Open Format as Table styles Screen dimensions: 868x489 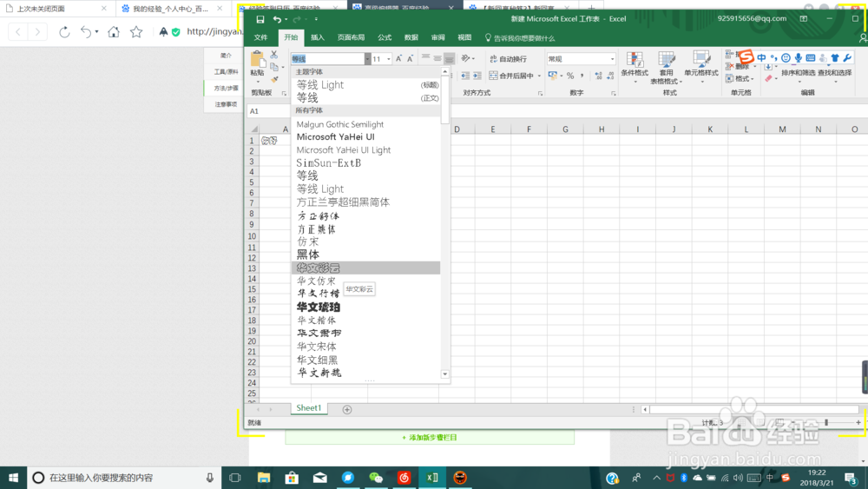pos(666,68)
